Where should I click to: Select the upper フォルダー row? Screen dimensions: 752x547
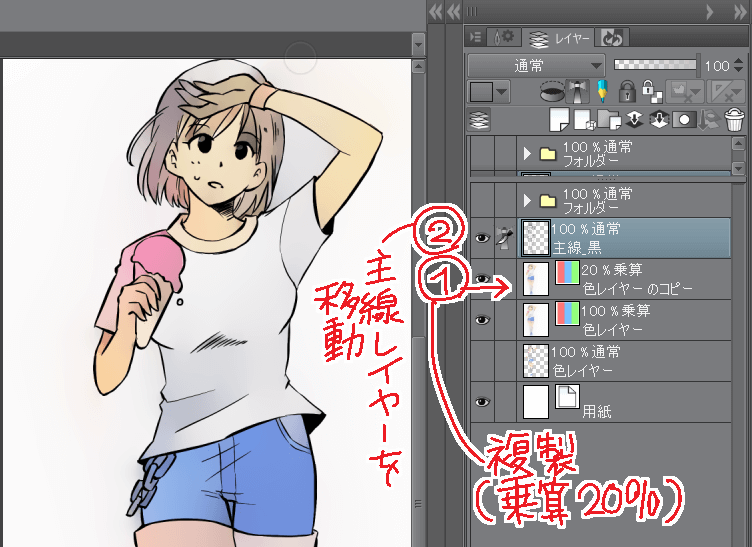[624, 154]
